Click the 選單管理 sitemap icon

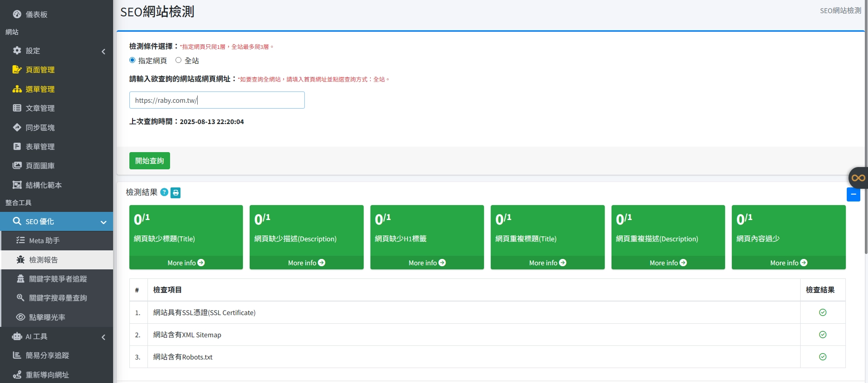click(x=17, y=89)
